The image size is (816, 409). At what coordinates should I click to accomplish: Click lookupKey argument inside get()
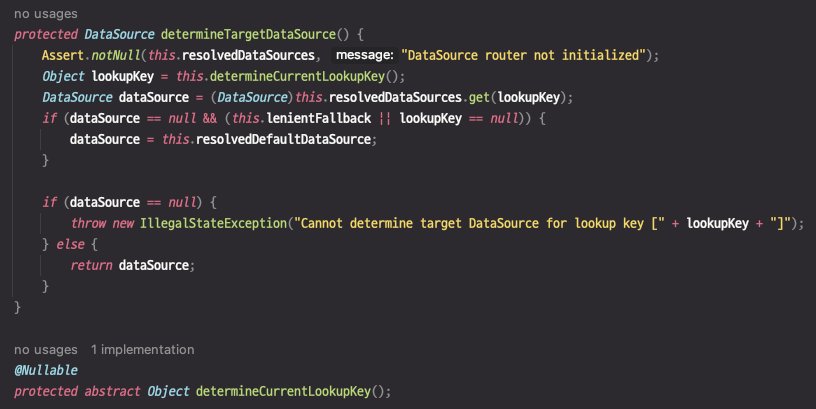pos(529,97)
